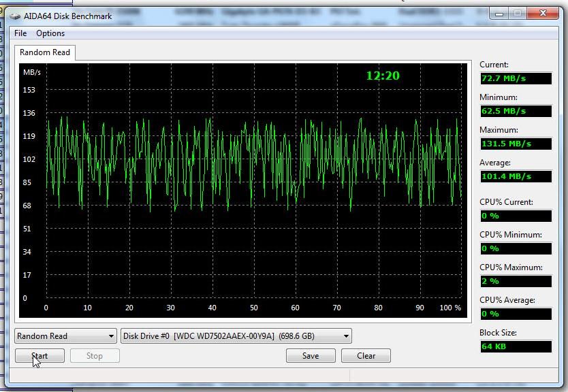Click the 100 % label on x-axis

tap(450, 308)
